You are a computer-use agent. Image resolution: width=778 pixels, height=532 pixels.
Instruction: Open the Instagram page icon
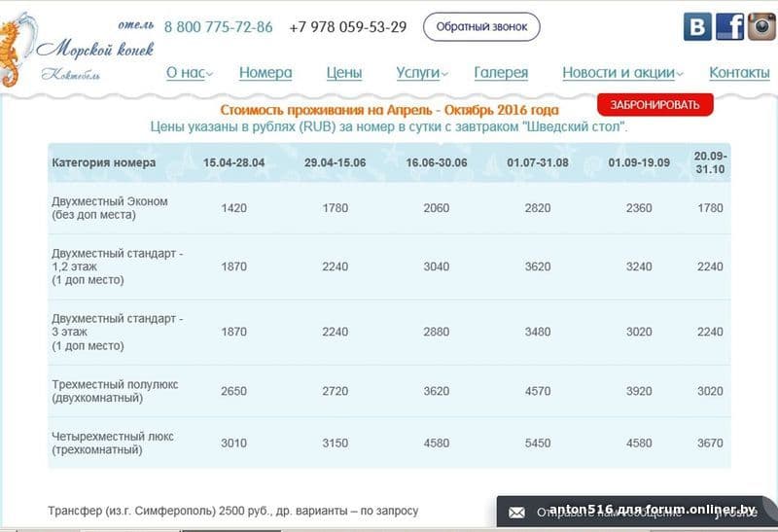coord(761,27)
